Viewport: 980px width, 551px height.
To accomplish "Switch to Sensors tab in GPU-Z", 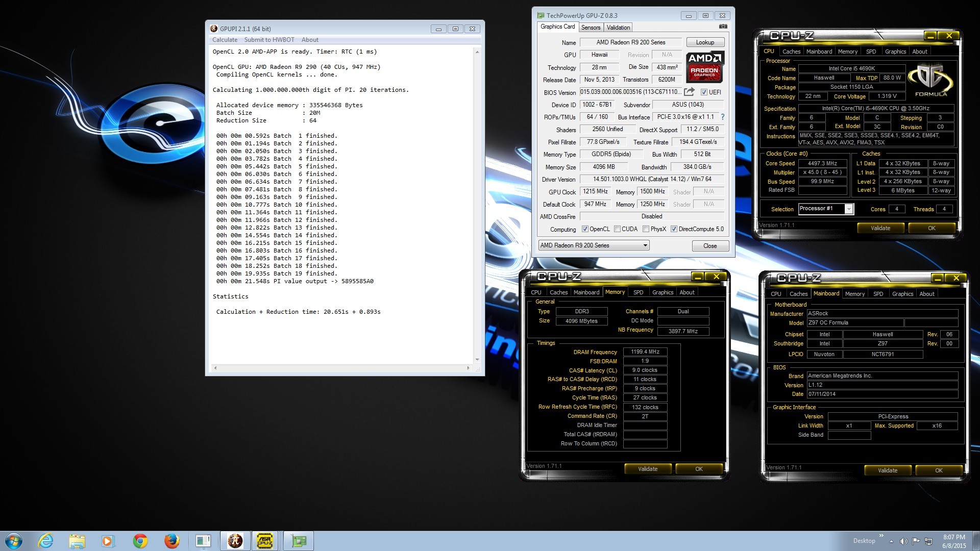I will [x=591, y=28].
